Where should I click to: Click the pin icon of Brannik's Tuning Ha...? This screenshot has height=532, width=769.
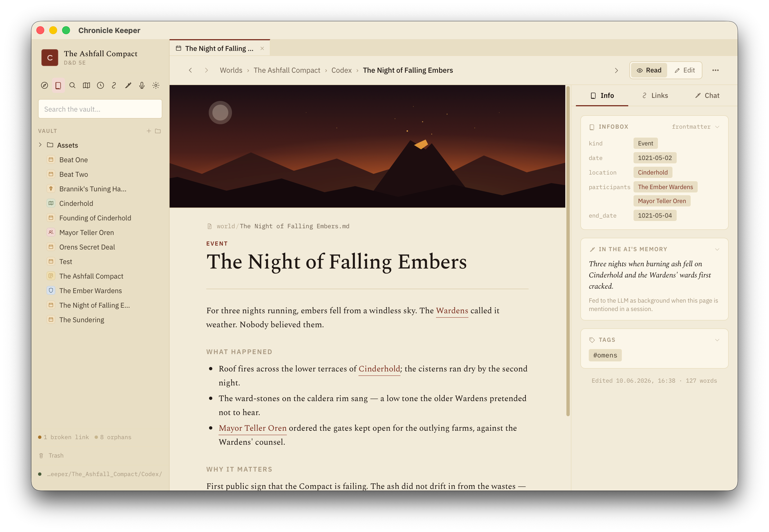click(51, 189)
